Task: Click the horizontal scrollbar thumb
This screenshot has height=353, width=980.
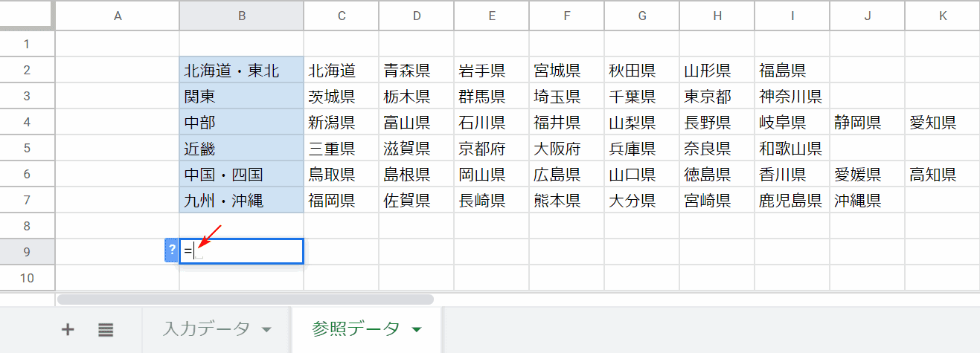Action: (x=245, y=299)
